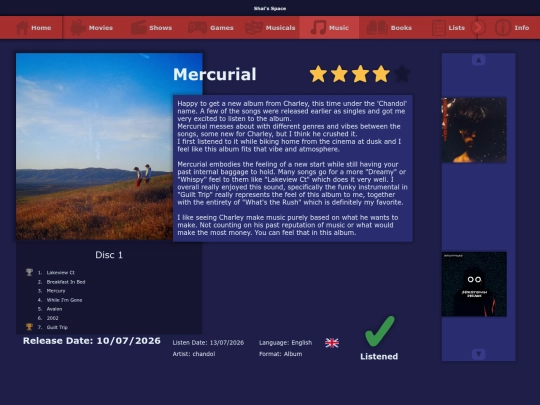Open the sidebar album thumbnail with dark-haired face
This screenshot has width=540, height=405.
474,130
